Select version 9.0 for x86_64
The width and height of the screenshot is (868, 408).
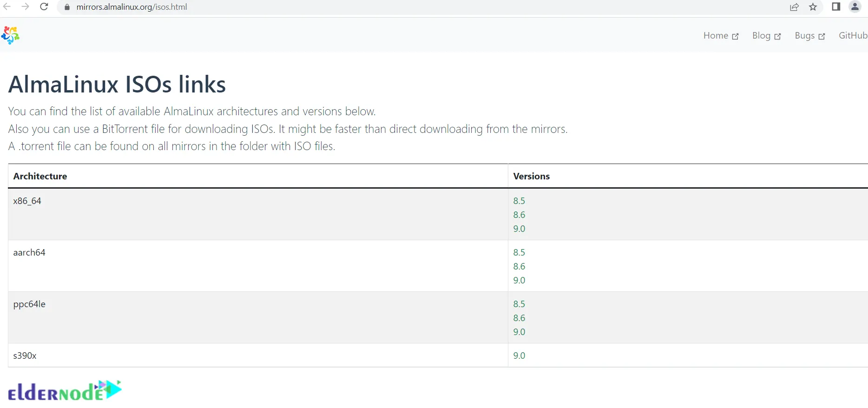point(519,229)
